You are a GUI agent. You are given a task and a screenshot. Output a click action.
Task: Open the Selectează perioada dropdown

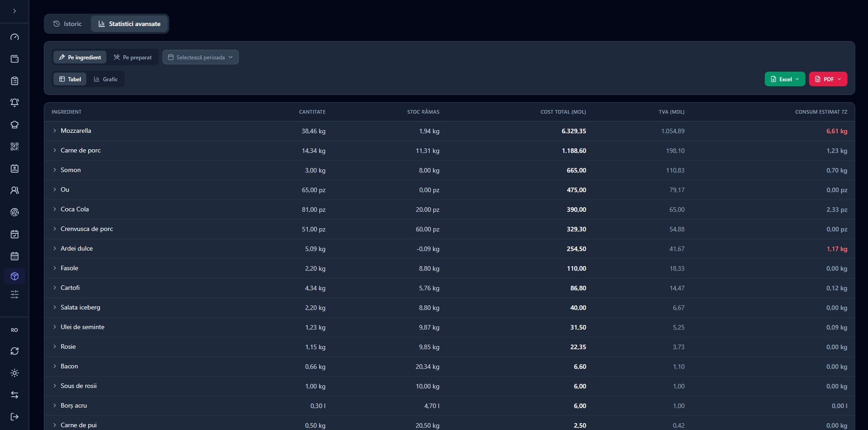200,57
